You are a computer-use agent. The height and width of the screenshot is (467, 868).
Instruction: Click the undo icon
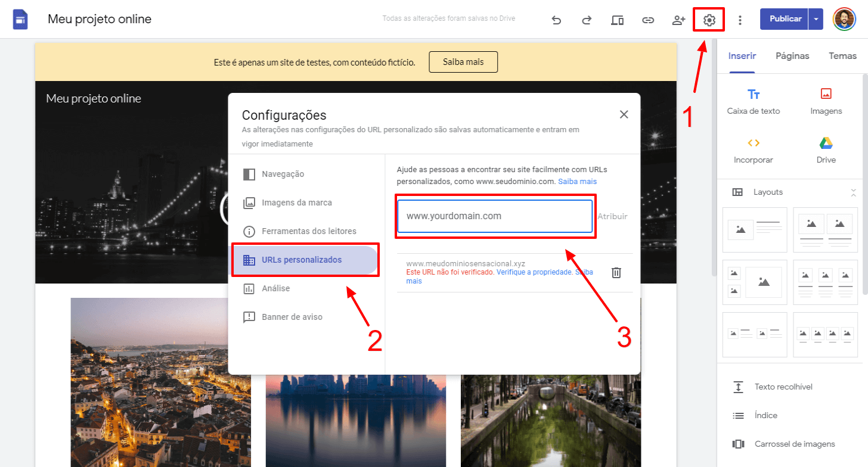(556, 19)
